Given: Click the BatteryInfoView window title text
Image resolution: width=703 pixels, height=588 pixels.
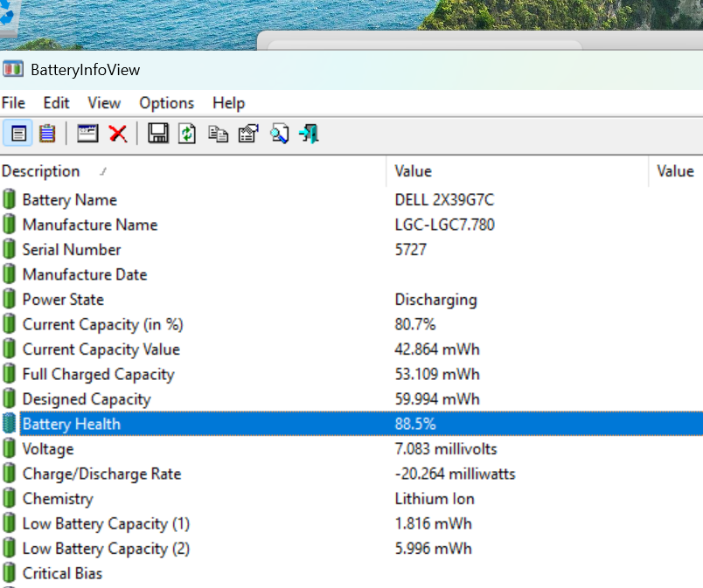Looking at the screenshot, I should point(85,70).
